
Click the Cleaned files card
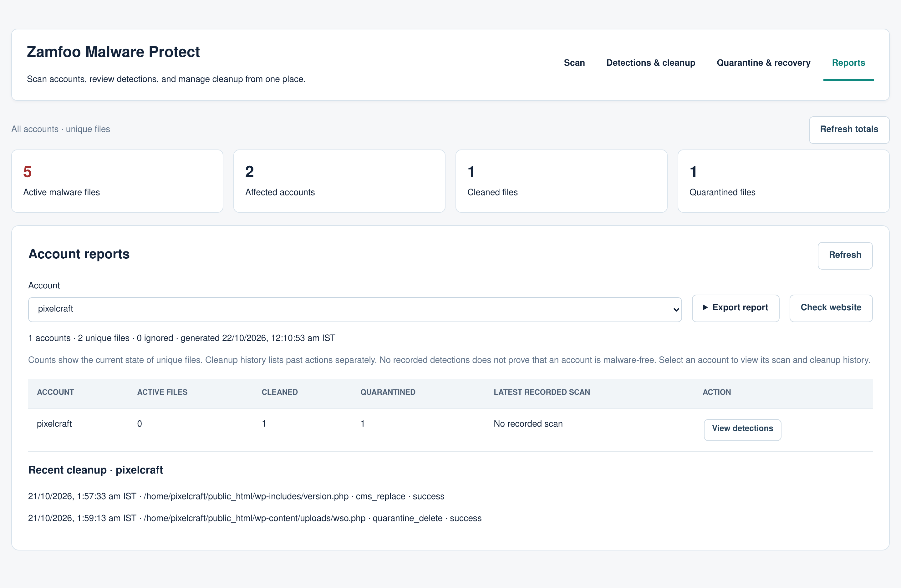click(561, 181)
